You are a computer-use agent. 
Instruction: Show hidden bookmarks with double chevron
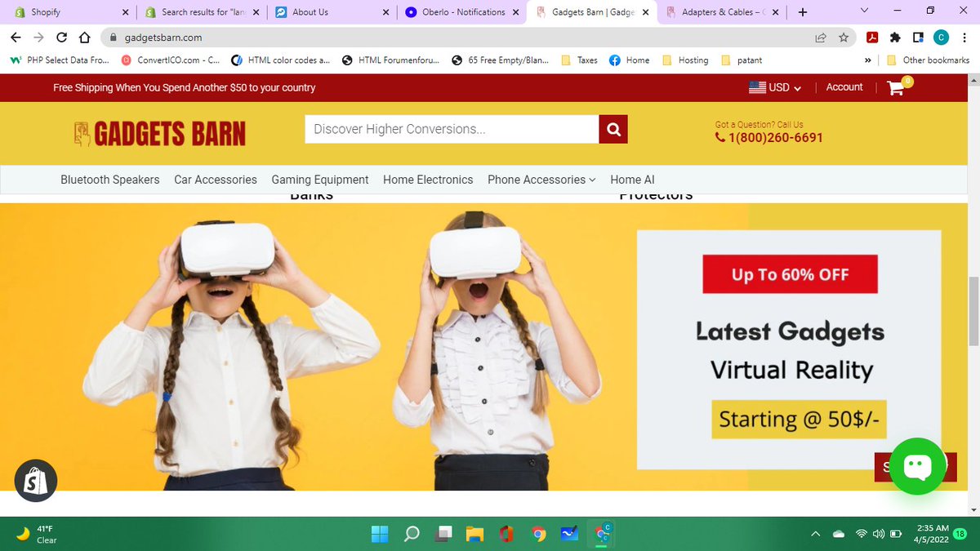[867, 60]
